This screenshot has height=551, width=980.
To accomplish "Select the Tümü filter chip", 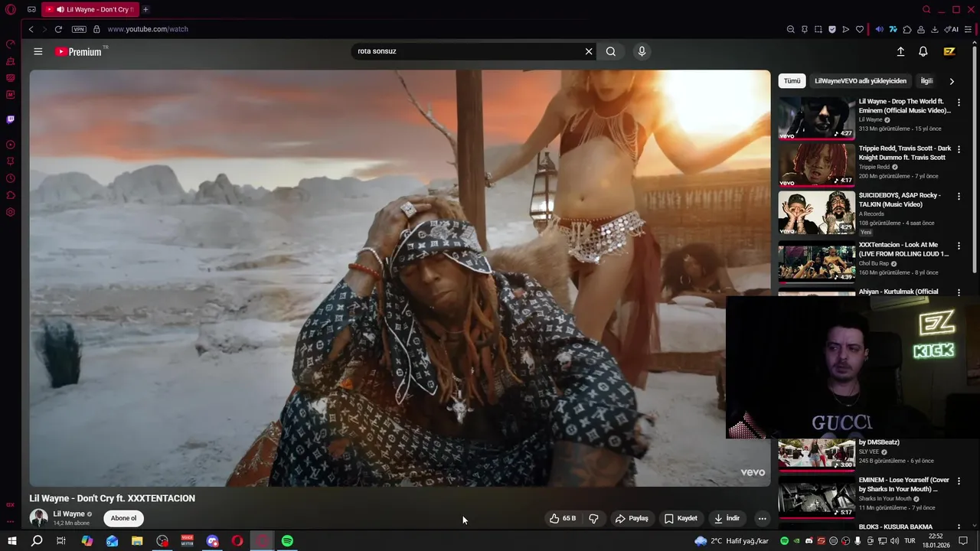I will (x=792, y=81).
